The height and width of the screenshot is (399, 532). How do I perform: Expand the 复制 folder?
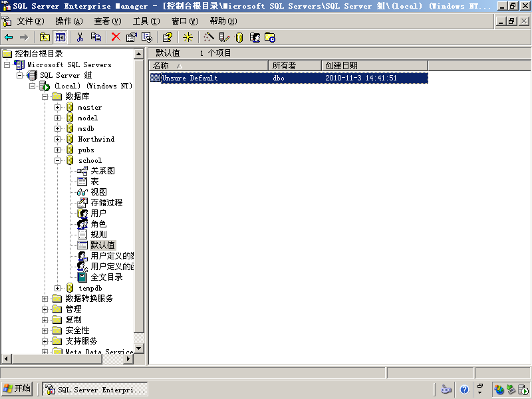pyautogui.click(x=45, y=320)
